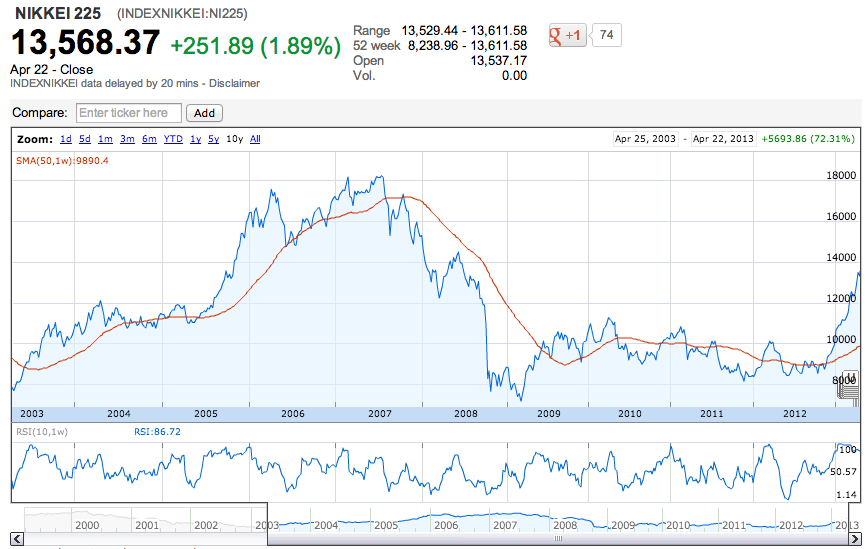Open the stacked news flags near 8000
This screenshot has height=549, width=865.
coord(849,386)
